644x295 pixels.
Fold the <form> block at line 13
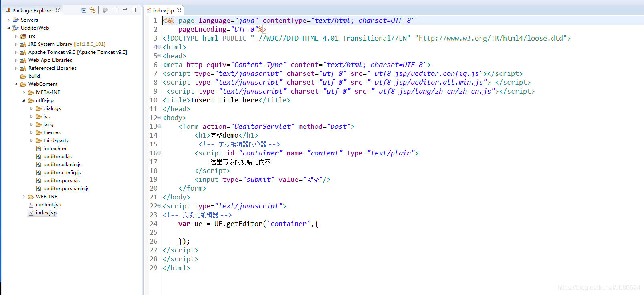tap(159, 126)
